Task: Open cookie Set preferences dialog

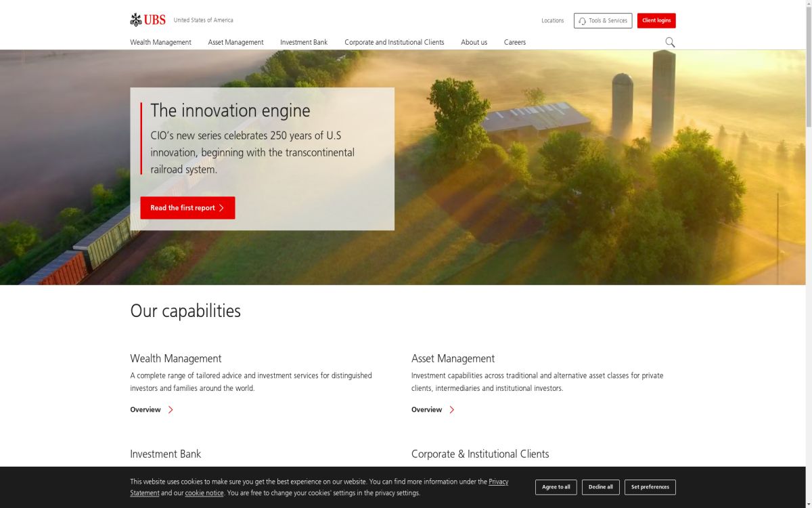Action: pyautogui.click(x=650, y=487)
